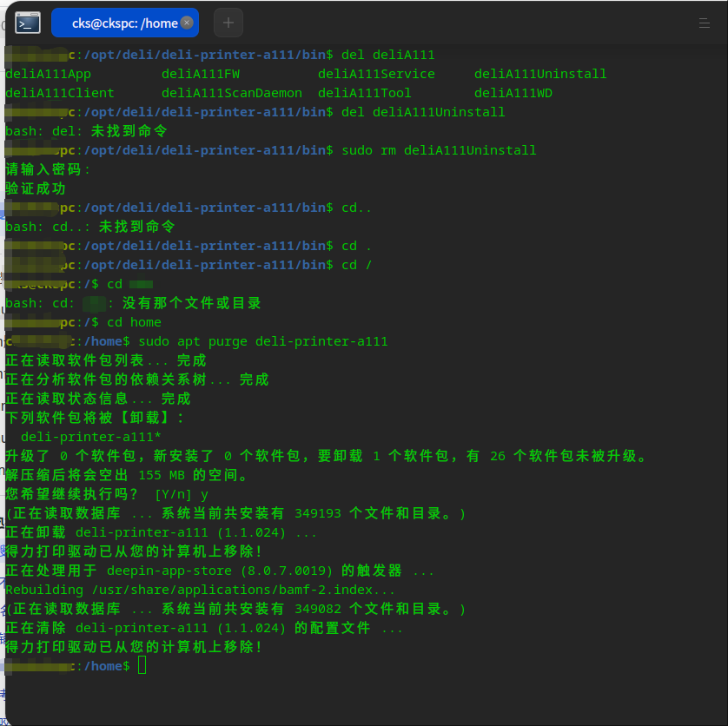
Task: Click the '正在读取状态信息... 完成' line
Action: (98, 399)
